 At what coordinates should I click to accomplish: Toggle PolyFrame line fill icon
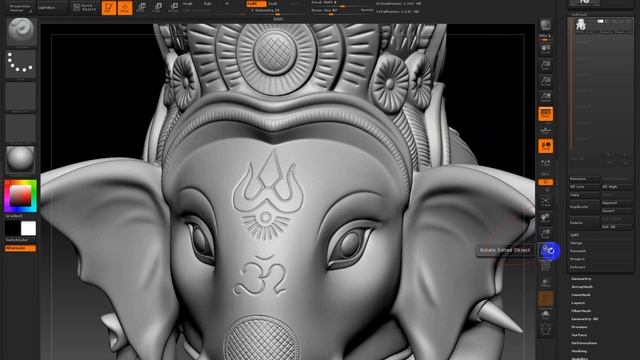tap(545, 267)
